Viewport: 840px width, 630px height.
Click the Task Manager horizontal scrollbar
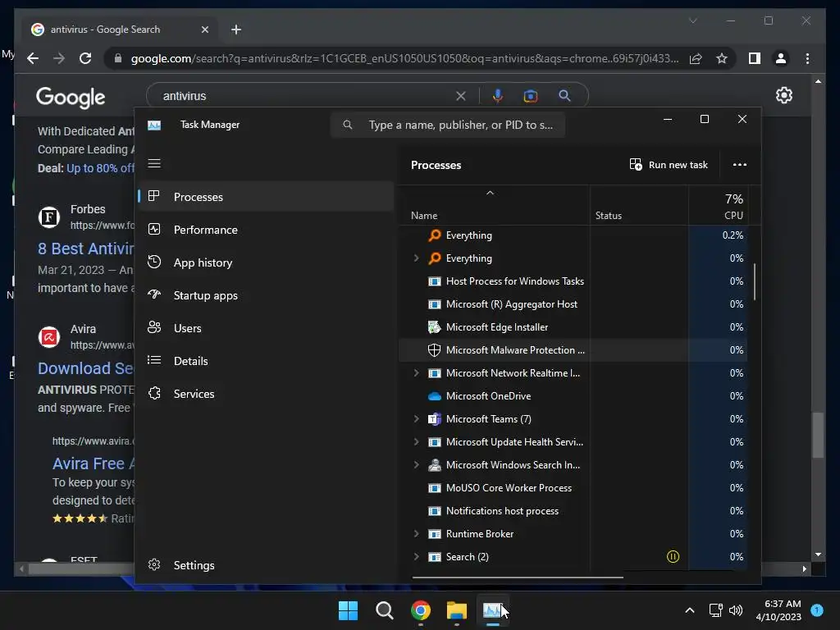[x=518, y=577]
